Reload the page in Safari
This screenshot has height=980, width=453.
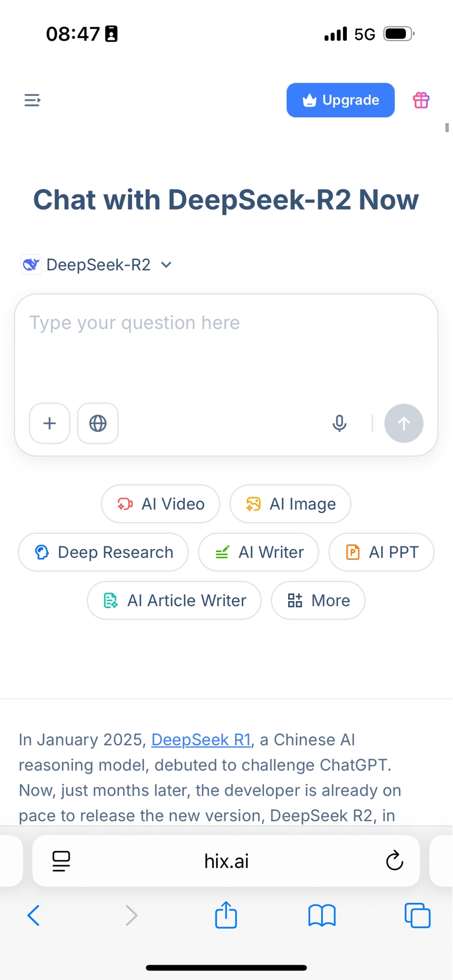coord(394,861)
